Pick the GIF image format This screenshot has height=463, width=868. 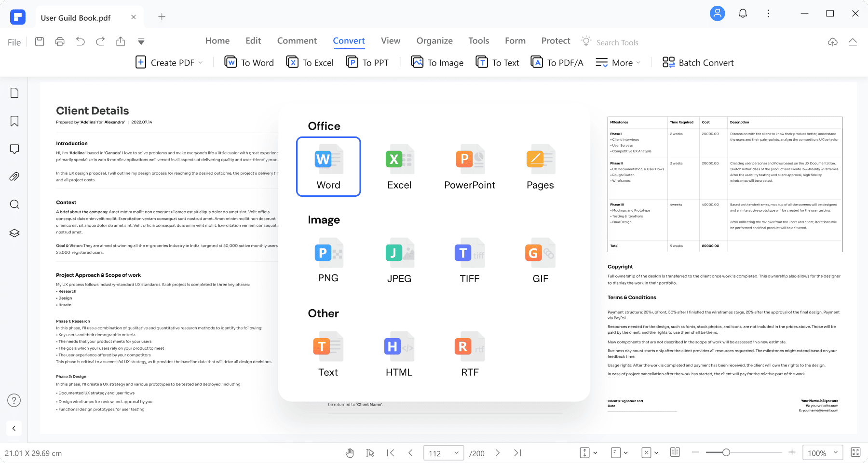541,260
